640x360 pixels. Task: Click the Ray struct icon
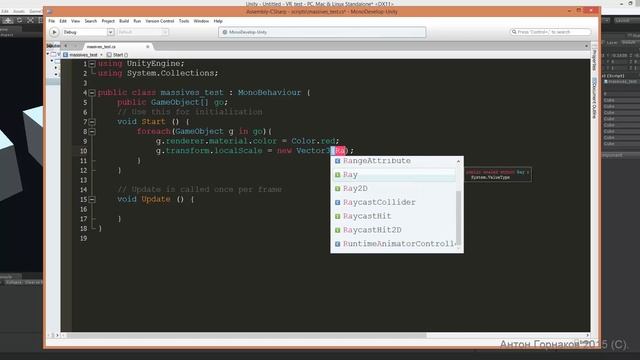[338, 175]
